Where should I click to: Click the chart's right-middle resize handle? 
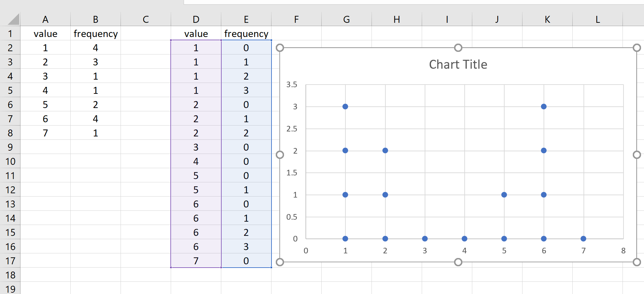637,155
